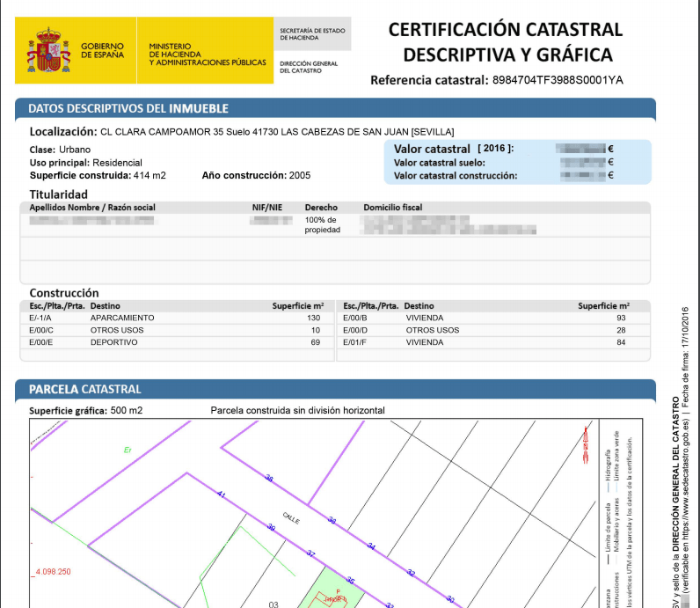Select the E/00/E DEPORTIVO row
Screen dimensions: 700x608
(178, 342)
